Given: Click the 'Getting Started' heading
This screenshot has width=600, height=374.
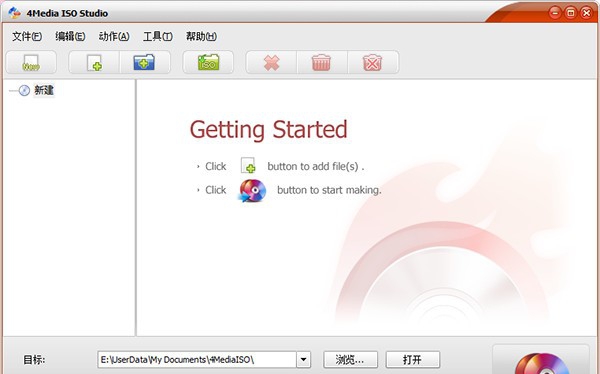Looking at the screenshot, I should pos(269,130).
